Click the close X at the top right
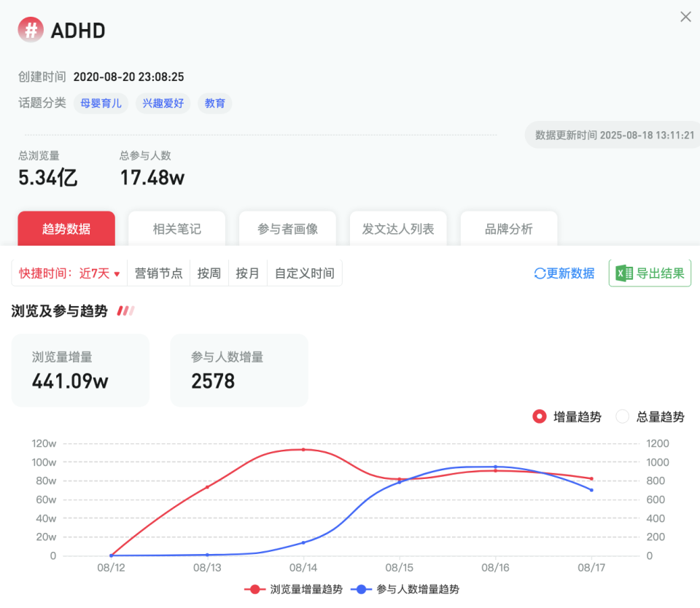 tap(684, 17)
